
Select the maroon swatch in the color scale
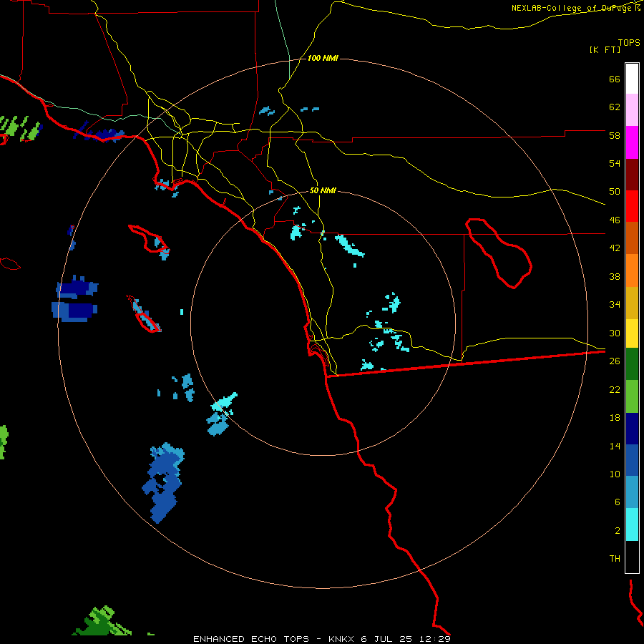click(632, 175)
